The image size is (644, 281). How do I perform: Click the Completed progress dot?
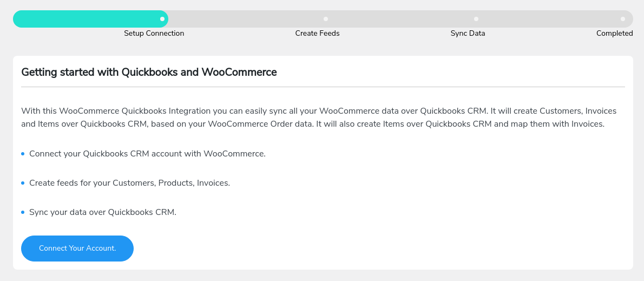tap(623, 19)
